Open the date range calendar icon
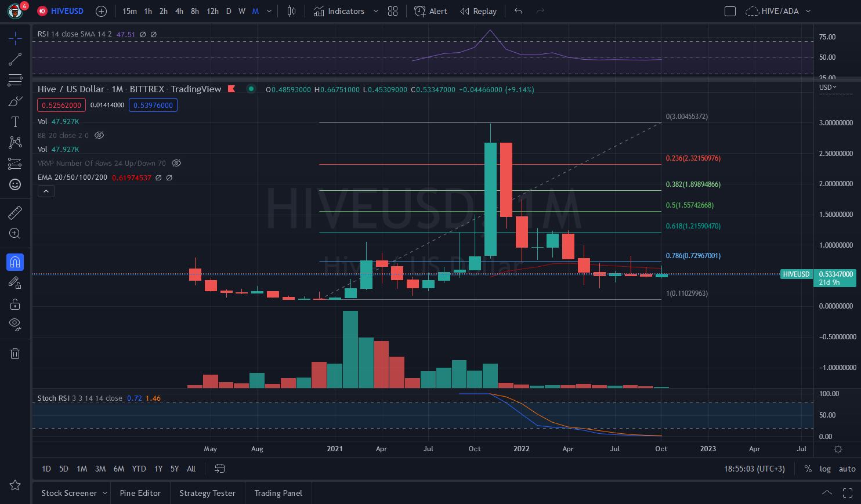Image resolution: width=861 pixels, height=504 pixels. pyautogui.click(x=219, y=469)
